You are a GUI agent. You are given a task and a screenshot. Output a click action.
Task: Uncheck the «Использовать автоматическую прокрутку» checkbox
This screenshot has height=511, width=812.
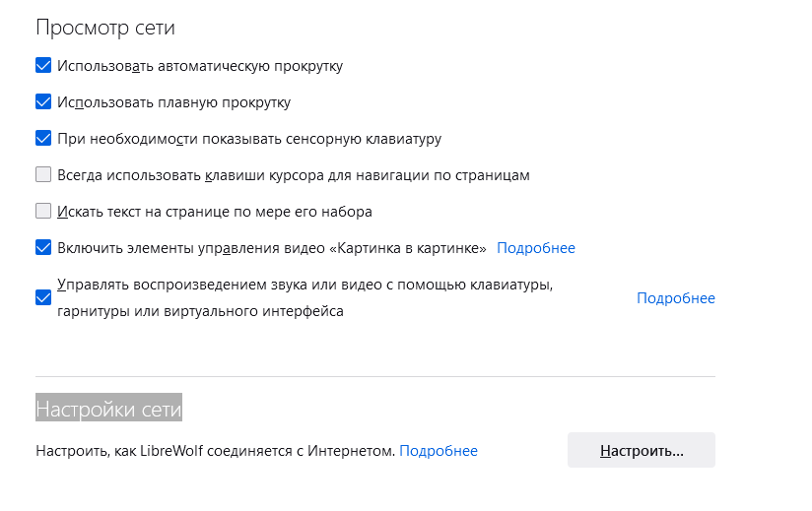(43, 66)
